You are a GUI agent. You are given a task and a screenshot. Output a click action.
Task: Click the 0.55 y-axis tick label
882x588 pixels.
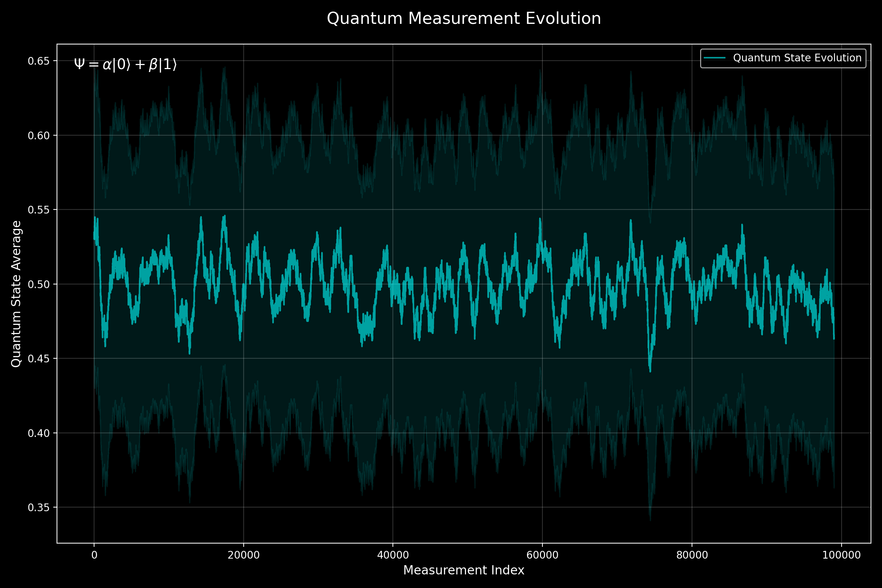39,210
